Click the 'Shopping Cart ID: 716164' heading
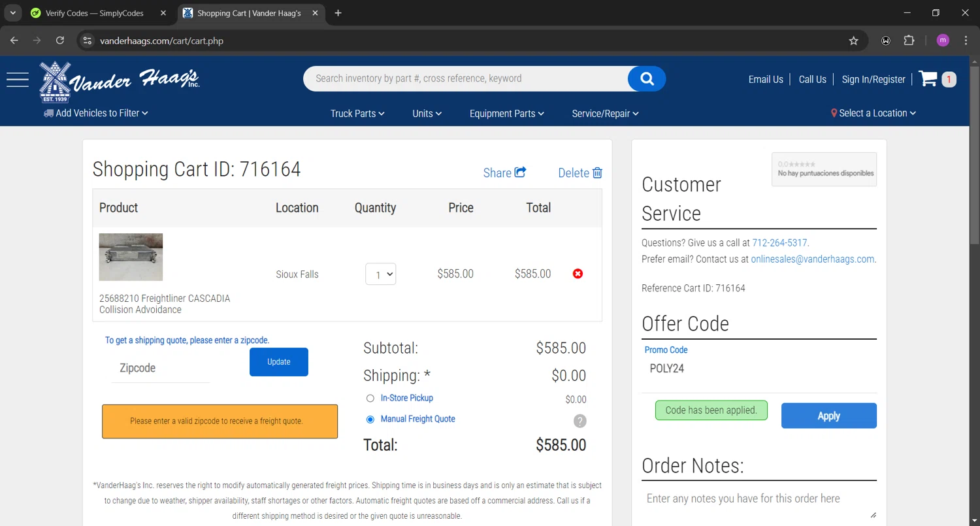The image size is (980, 526). [197, 169]
